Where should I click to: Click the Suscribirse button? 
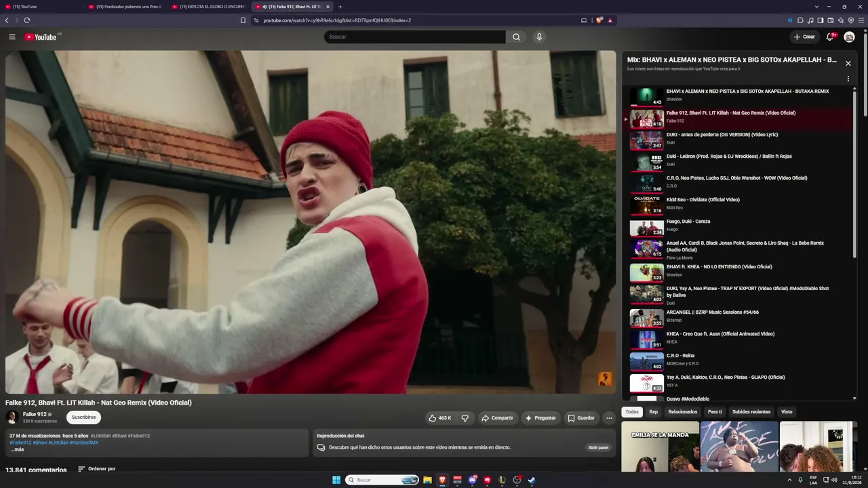[x=83, y=418]
